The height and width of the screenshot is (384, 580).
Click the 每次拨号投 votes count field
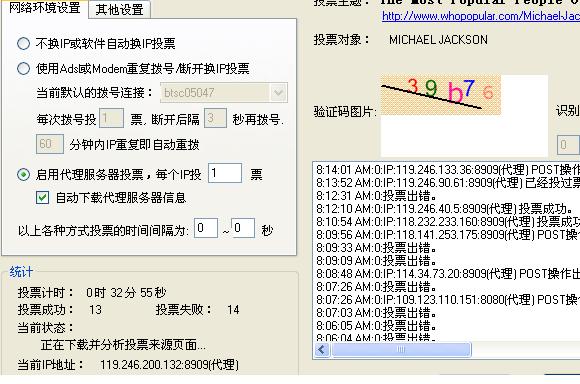point(111,118)
